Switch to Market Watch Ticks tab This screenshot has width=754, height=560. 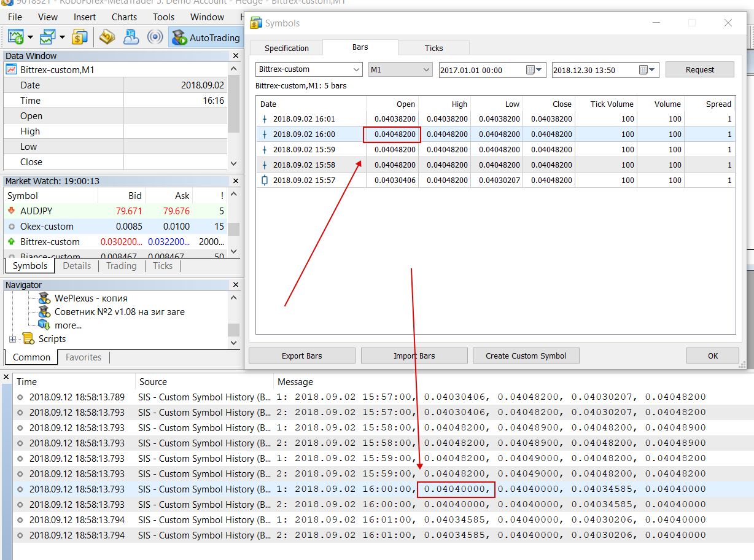[163, 266]
